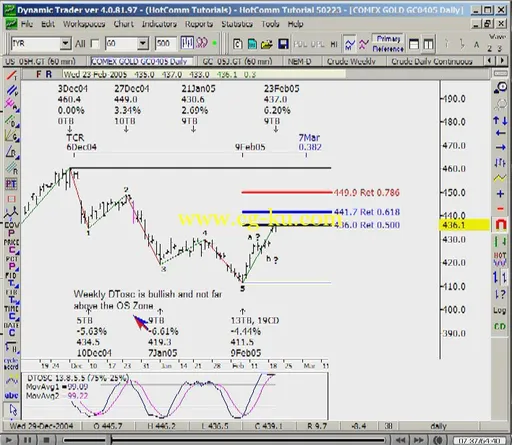Select the abc text label tool

[x=11, y=395]
